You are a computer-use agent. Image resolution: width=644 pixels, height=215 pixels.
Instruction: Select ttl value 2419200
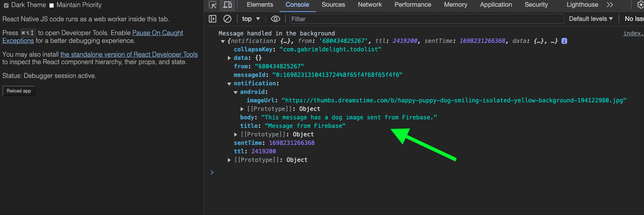click(x=264, y=152)
